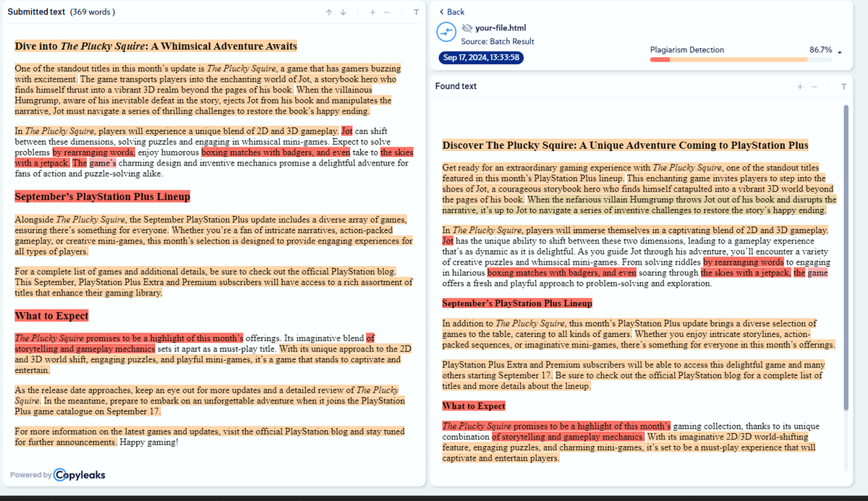Click 'Discover The Plucky Squire' title in Found text
The image size is (868, 501).
tap(625, 145)
